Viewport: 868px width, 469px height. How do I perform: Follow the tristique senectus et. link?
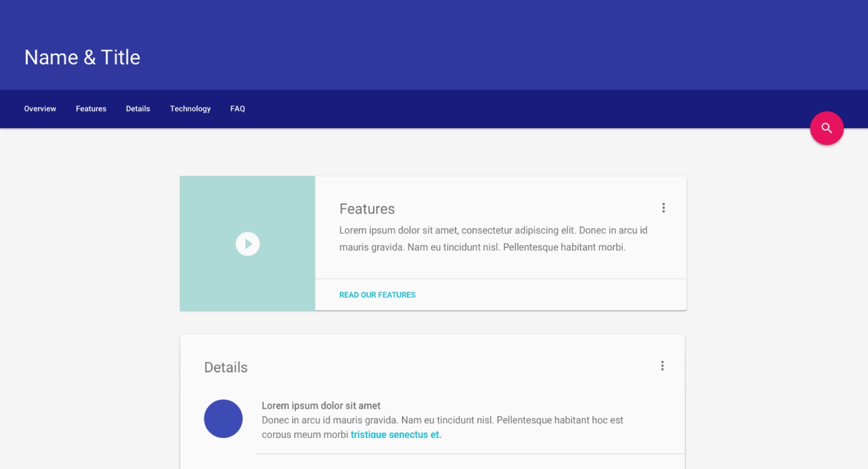pos(396,434)
